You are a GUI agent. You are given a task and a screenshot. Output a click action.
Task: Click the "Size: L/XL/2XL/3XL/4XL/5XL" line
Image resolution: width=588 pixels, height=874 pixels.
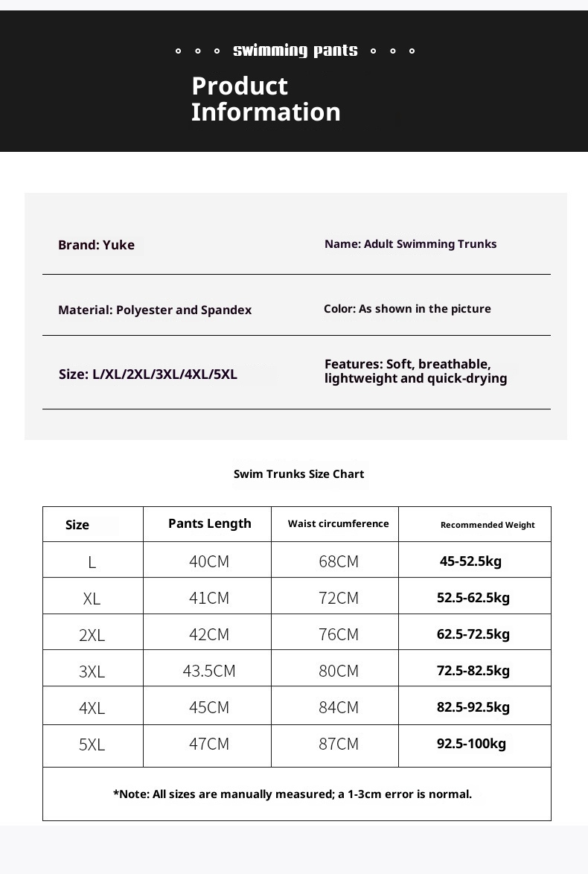[148, 374]
